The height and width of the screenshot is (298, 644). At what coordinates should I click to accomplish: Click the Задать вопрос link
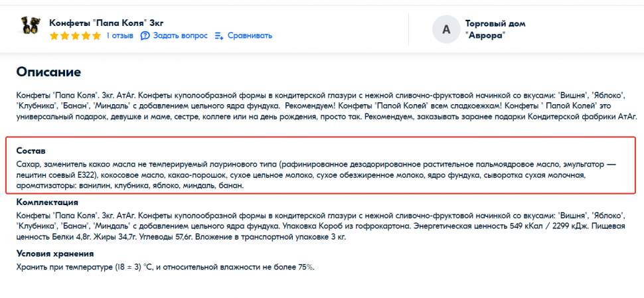tap(181, 36)
